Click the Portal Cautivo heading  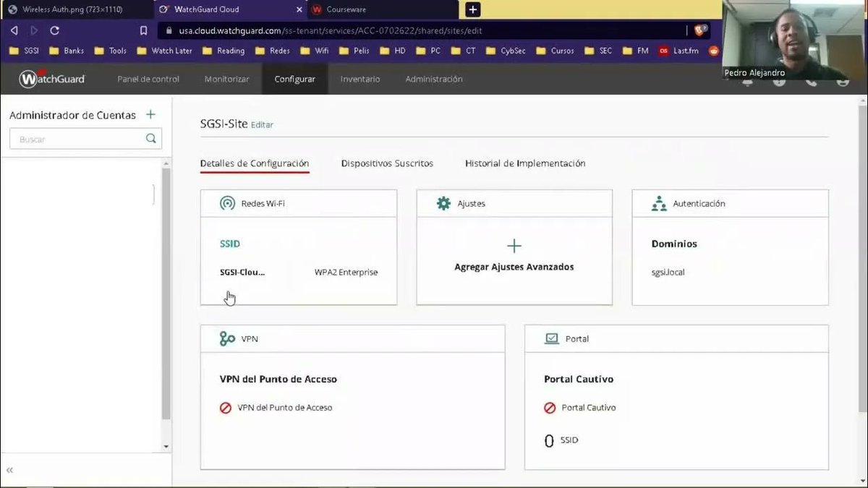coord(579,379)
